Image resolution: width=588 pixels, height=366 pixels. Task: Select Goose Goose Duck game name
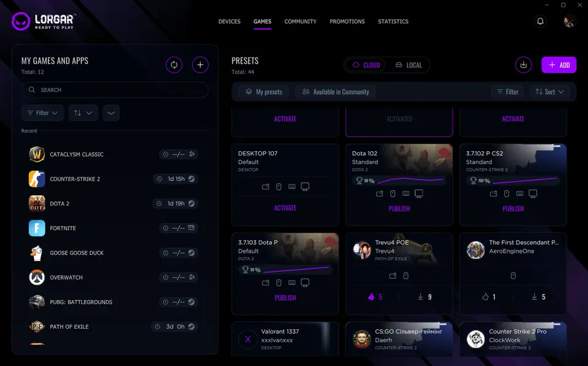point(77,253)
